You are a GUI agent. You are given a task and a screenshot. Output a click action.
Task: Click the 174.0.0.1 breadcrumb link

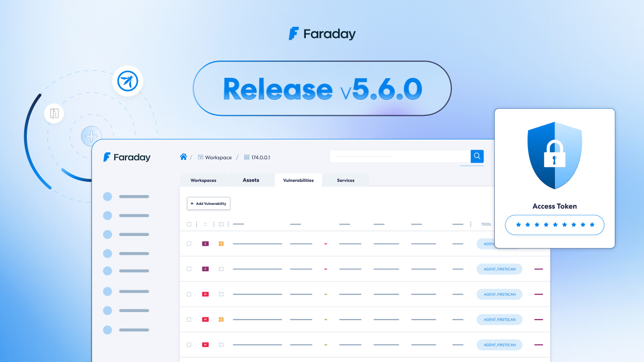point(257,158)
